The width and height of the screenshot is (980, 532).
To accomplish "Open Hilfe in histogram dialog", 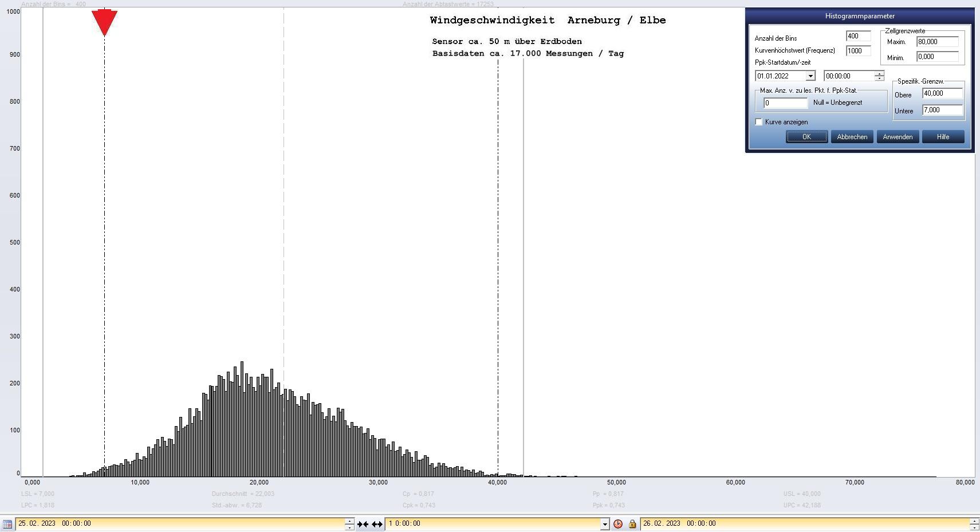I will [943, 137].
